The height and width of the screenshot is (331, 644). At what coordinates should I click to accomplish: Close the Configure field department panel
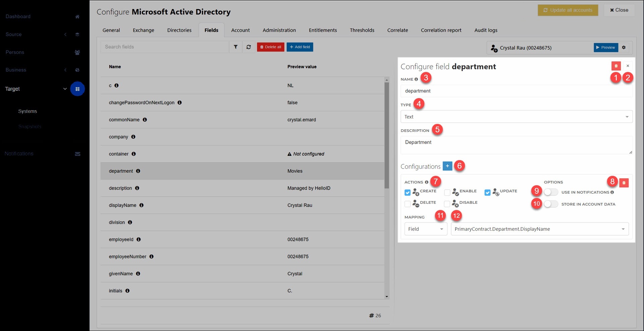628,66
